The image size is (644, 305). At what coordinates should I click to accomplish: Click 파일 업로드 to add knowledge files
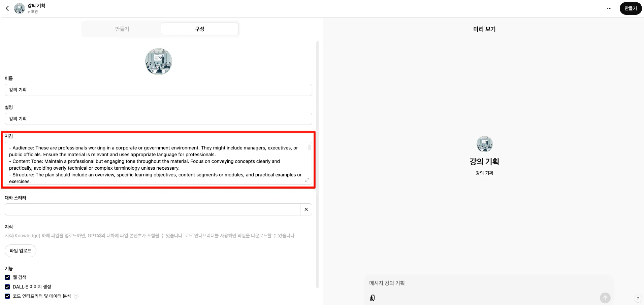tap(20, 250)
